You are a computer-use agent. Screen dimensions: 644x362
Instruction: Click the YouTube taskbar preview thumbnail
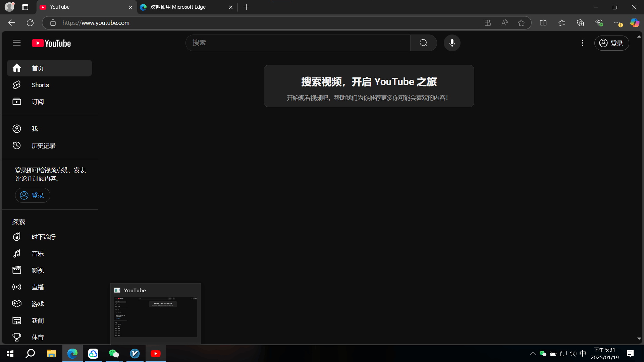coord(156,317)
